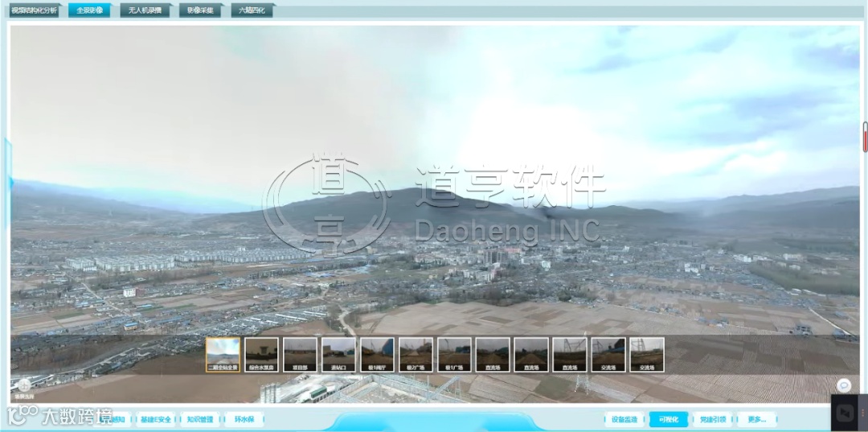868x432 pixels.
Task: Open the 视频结构化分析 tab
Action: (33, 10)
